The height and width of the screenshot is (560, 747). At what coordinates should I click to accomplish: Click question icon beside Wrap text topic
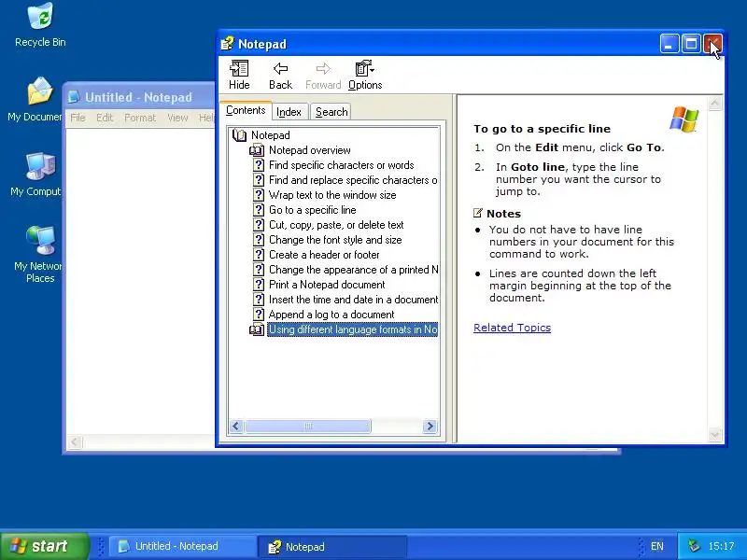259,195
